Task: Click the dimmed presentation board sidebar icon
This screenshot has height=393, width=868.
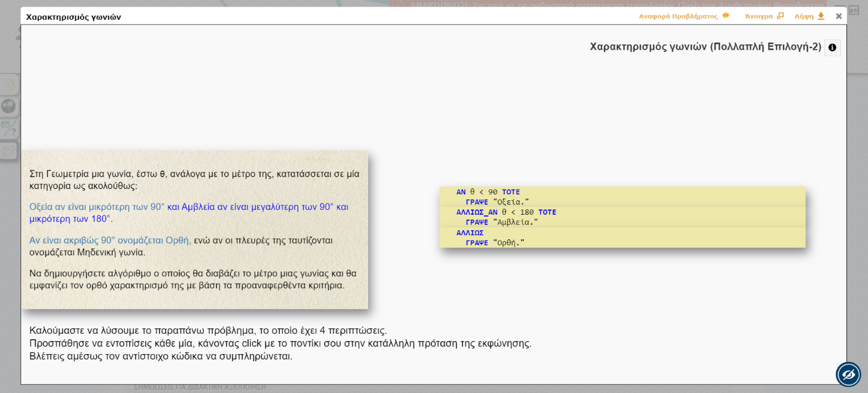Action: (8, 151)
